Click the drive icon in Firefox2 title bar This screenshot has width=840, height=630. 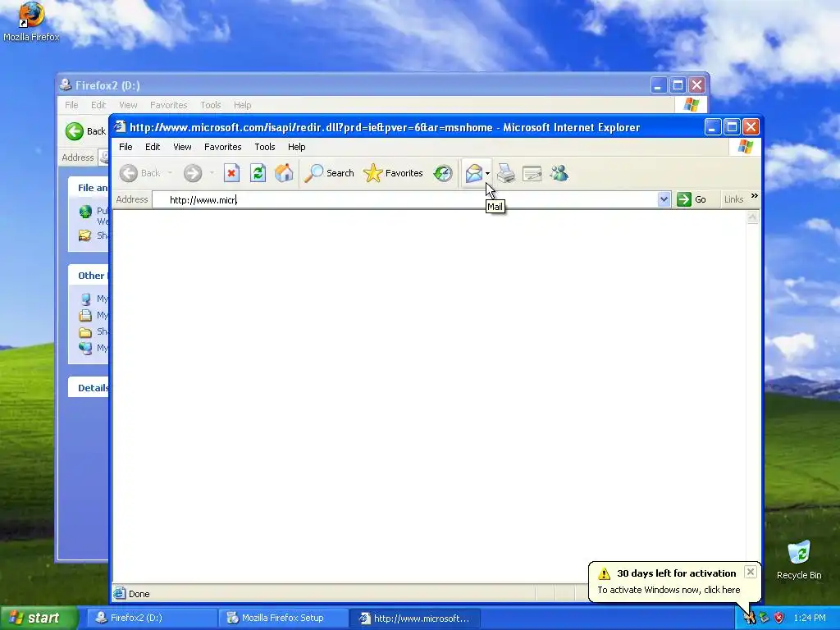click(x=66, y=84)
